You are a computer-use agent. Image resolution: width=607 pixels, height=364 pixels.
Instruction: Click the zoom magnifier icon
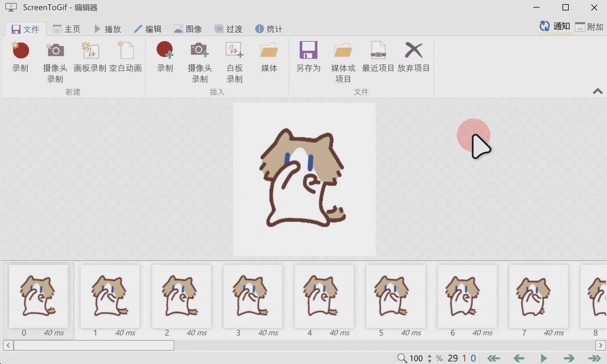click(402, 358)
